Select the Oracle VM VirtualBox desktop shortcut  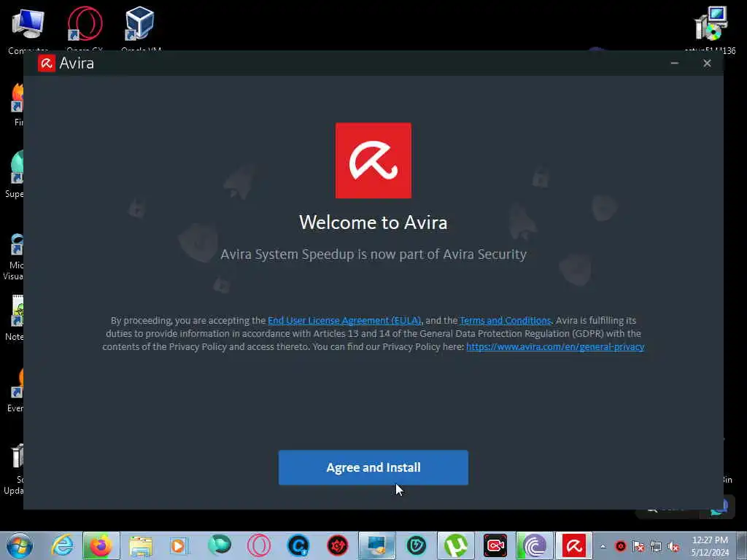[x=140, y=28]
